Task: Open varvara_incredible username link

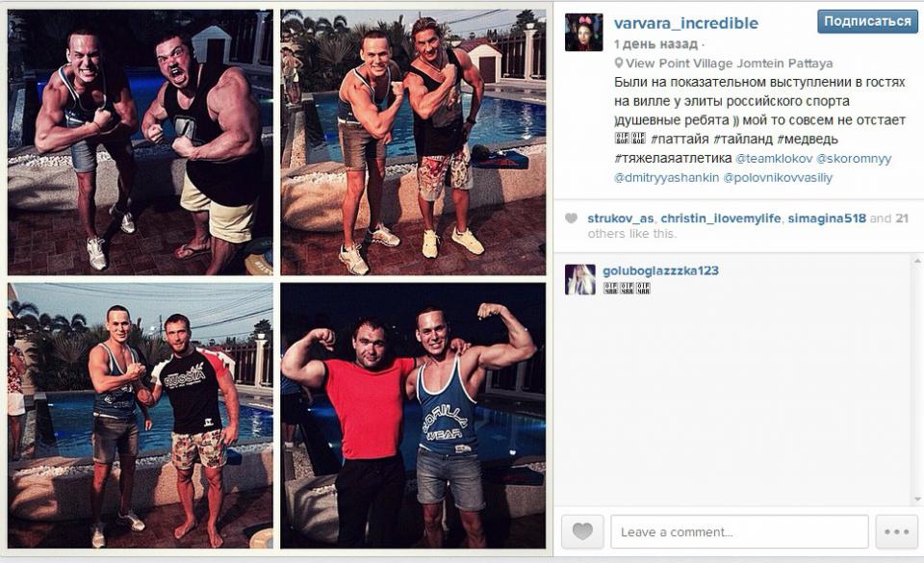Action: coord(686,23)
